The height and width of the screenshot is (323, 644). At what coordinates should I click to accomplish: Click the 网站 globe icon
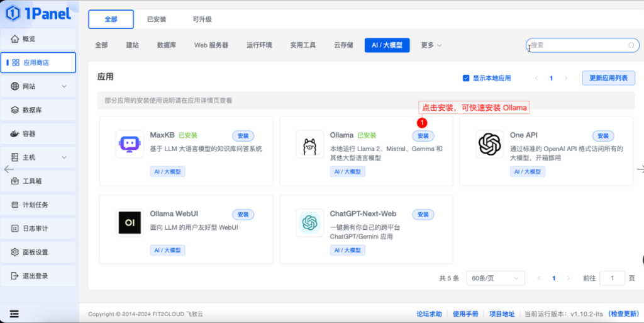point(15,86)
